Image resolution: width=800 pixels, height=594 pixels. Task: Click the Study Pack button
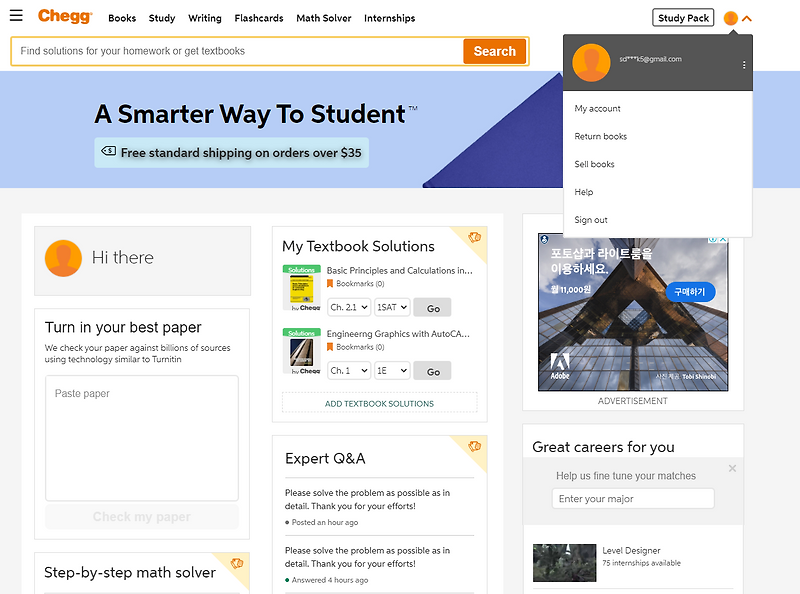(684, 18)
